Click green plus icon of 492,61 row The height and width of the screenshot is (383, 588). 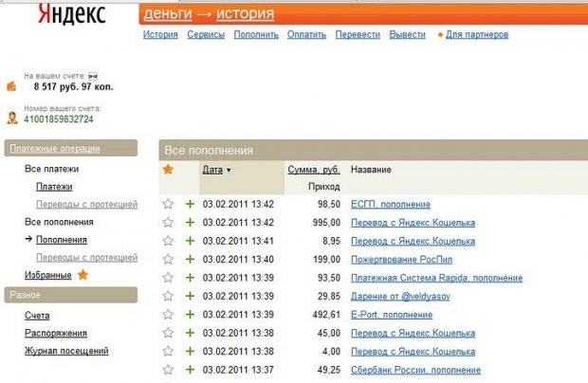190,314
